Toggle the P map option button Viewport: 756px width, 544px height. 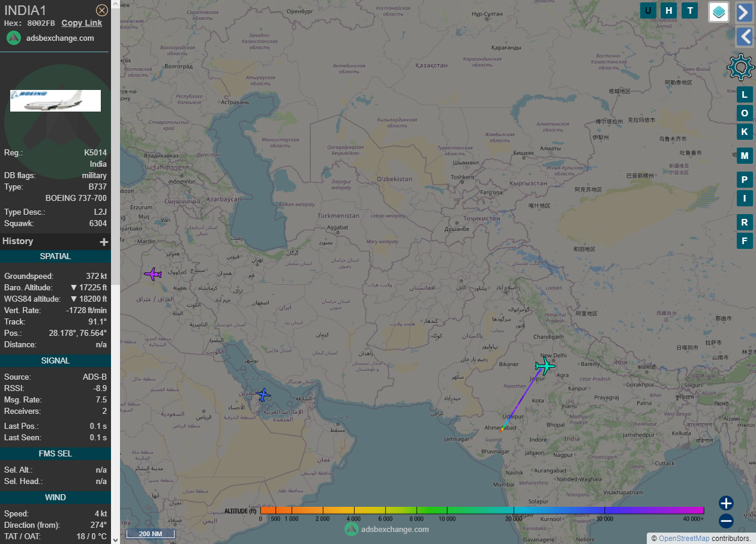coord(745,180)
